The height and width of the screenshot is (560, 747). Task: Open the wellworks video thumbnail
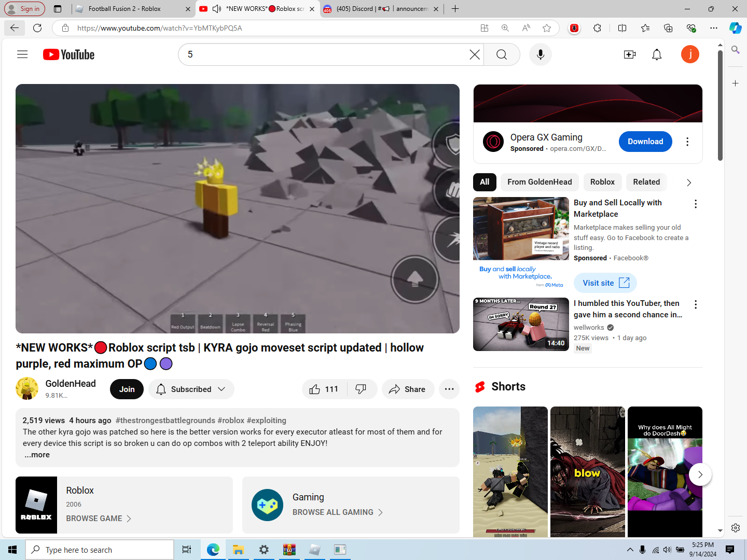coord(521,325)
